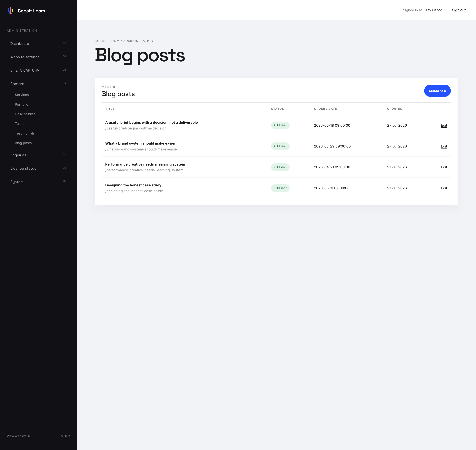Click the View website link
This screenshot has height=450, width=476.
pos(18,436)
